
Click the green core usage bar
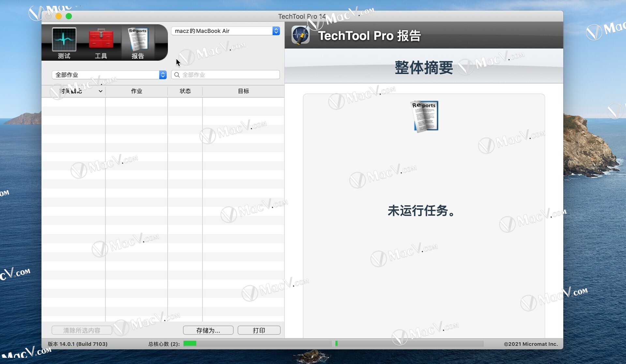tap(190, 343)
